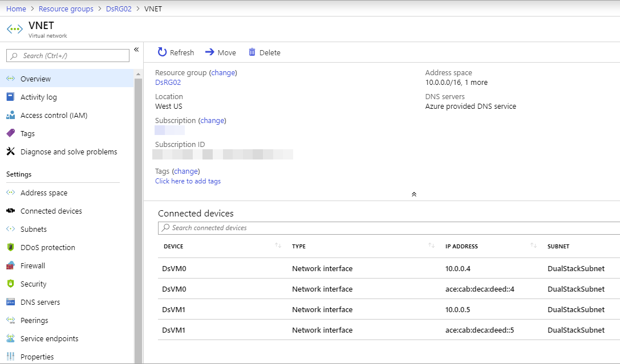Click the Access control (IAM) icon
This screenshot has height=364, width=620.
10,115
